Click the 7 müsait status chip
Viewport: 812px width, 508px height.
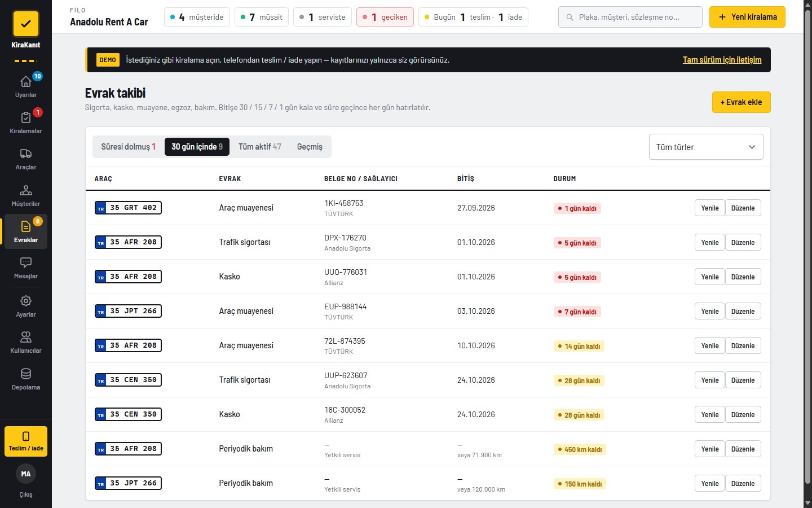(262, 17)
